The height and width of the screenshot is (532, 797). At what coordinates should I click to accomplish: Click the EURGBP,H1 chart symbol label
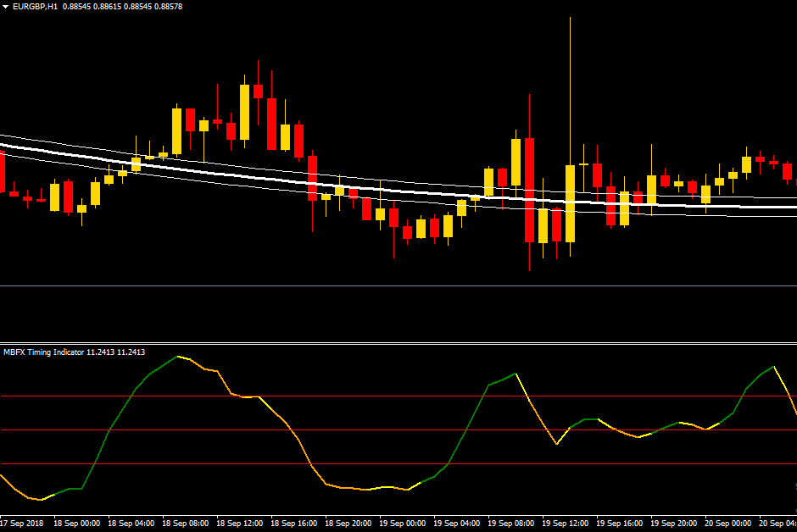pos(34,7)
